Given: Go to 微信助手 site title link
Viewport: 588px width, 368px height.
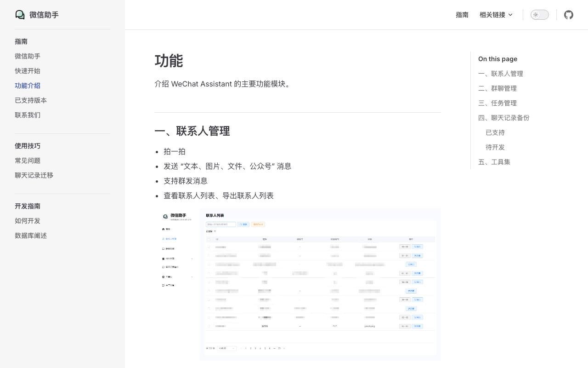Looking at the screenshot, I should pyautogui.click(x=44, y=15).
